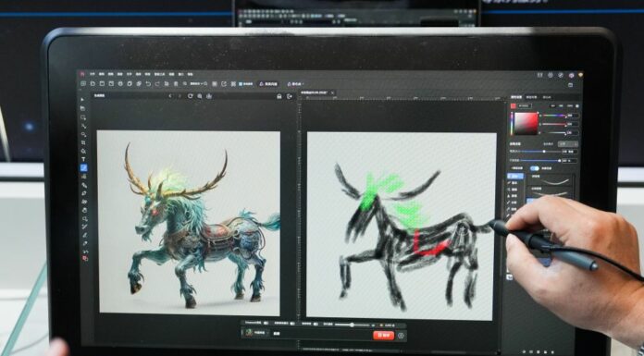Open the dropdown in the brush settings header
The height and width of the screenshot is (356, 644).
(568, 144)
